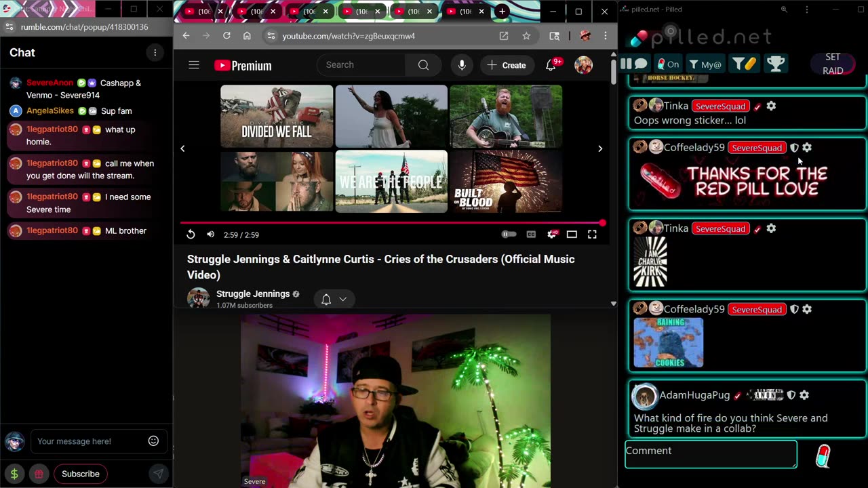The image size is (868, 488).
Task: Switch to theater mode
Action: click(572, 235)
